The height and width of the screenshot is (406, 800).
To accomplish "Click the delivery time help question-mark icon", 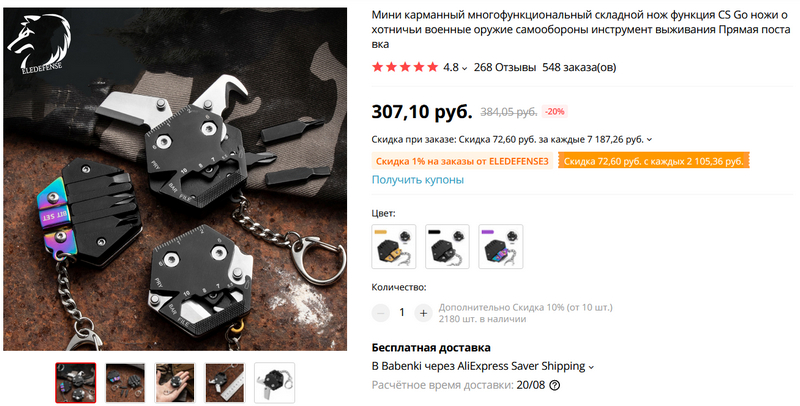I will click(x=554, y=385).
